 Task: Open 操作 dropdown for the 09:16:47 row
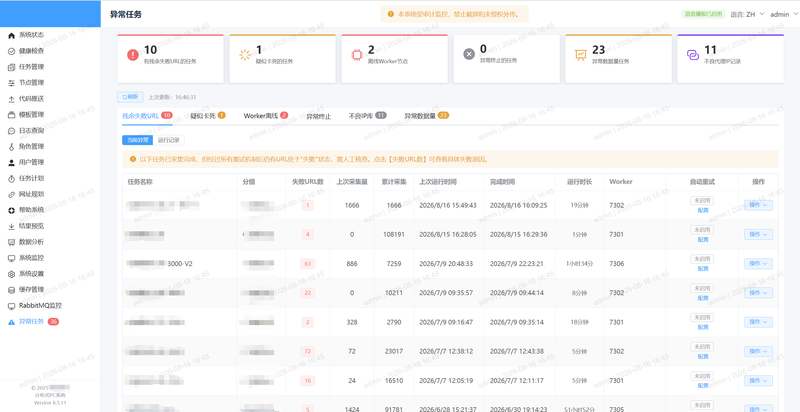click(x=758, y=322)
